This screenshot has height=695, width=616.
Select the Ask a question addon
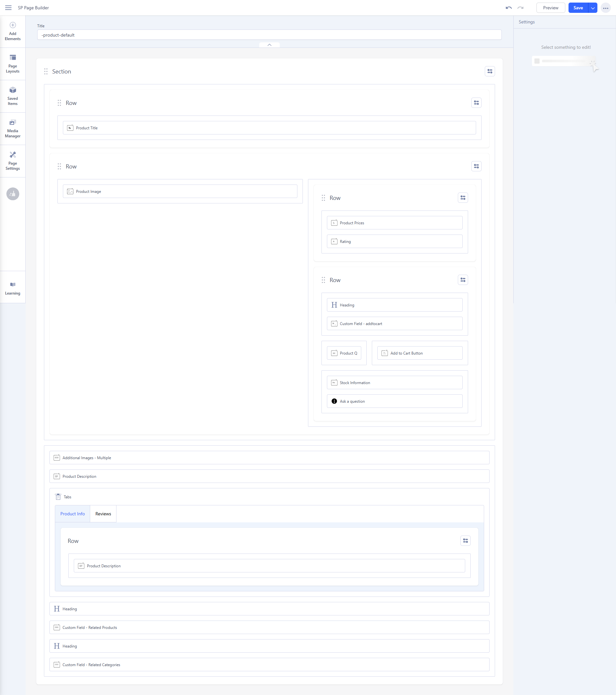pos(394,401)
